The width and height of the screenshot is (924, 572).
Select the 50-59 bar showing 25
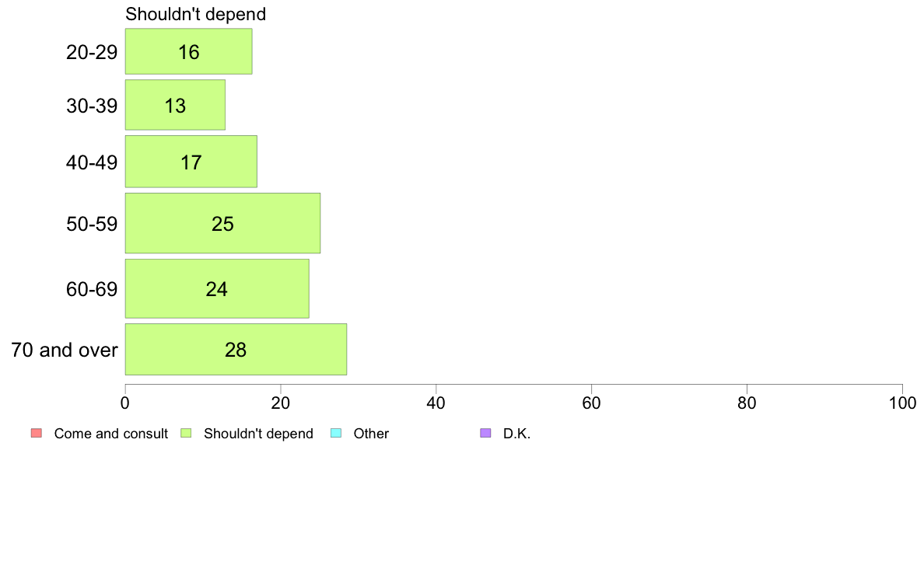[x=222, y=224]
